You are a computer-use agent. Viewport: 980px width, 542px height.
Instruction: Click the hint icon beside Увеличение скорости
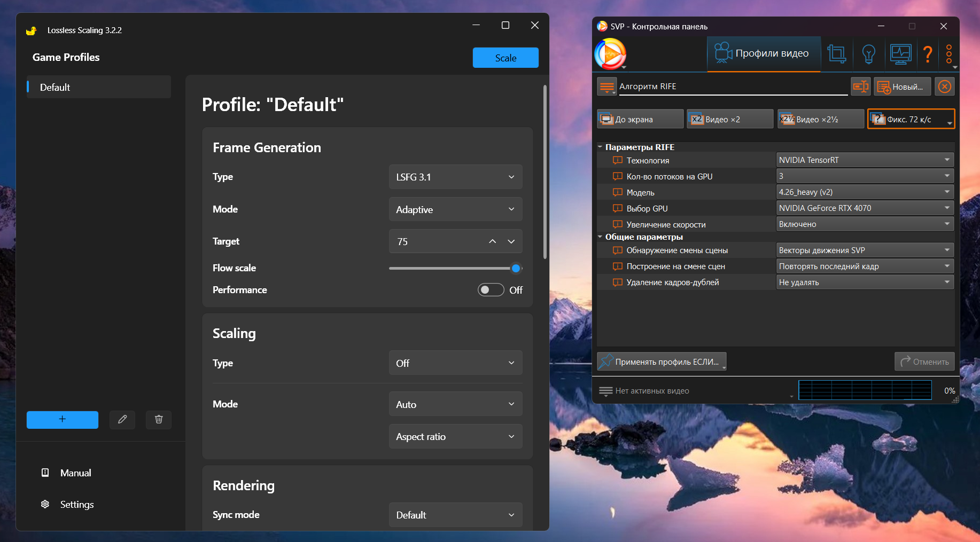click(618, 224)
